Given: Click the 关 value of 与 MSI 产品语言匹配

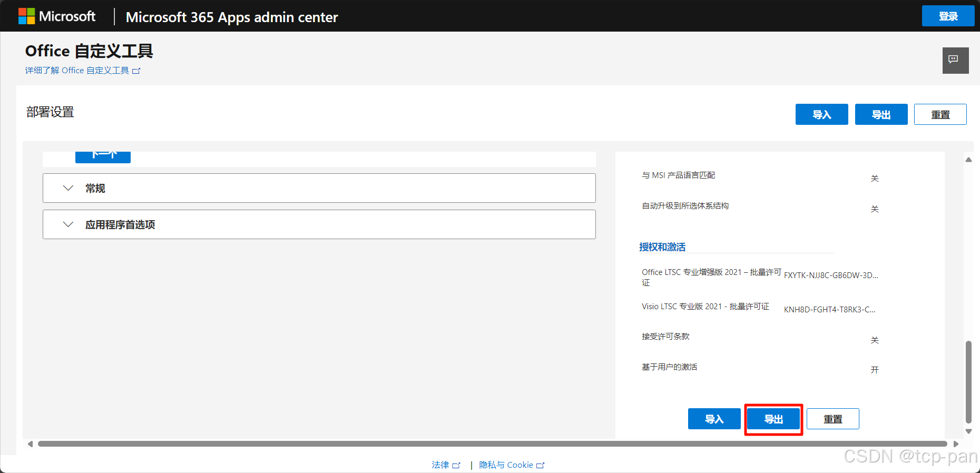Looking at the screenshot, I should (875, 179).
